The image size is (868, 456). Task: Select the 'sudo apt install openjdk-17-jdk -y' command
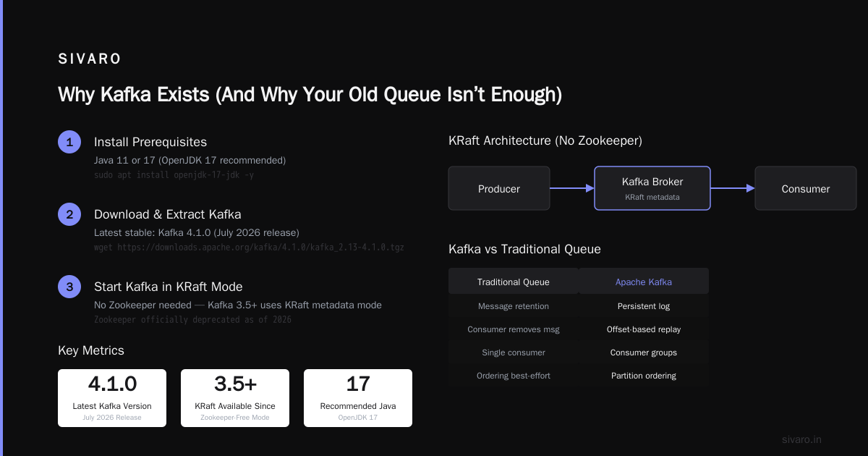tap(174, 175)
